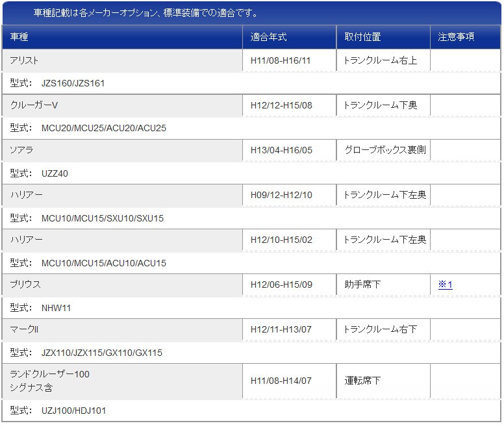Select the MCU20/MCU25/ACU20/ACU25 model code text
The image size is (504, 430).
(x=104, y=128)
